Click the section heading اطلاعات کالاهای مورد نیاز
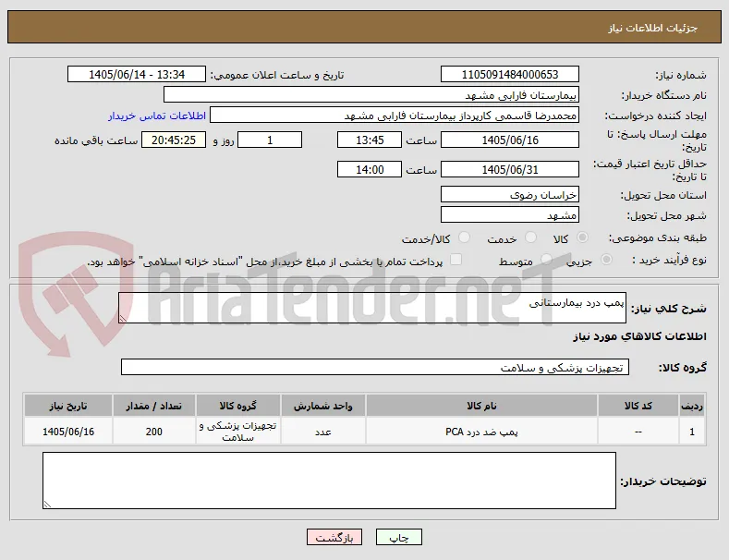The height and width of the screenshot is (560, 729). 639,336
